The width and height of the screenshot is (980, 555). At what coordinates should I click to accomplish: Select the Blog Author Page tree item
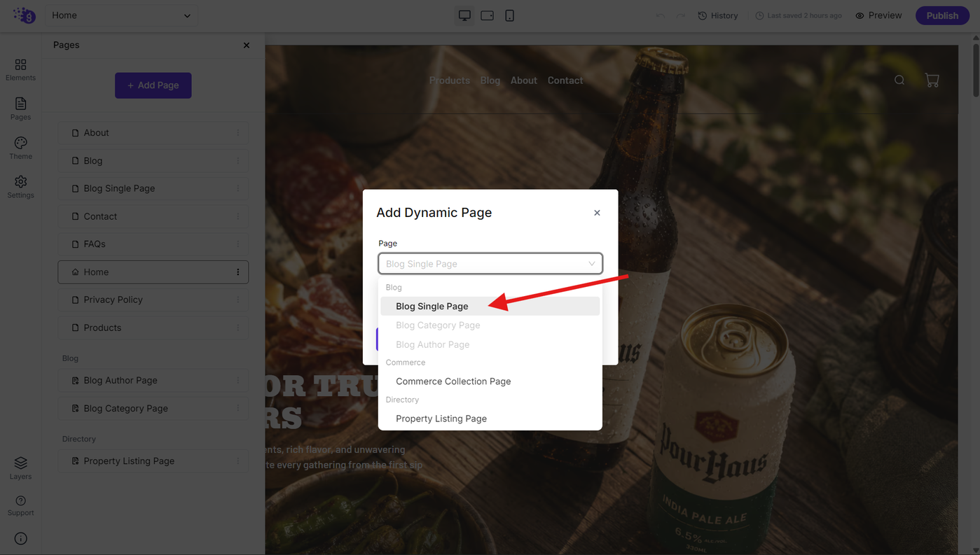(x=153, y=381)
